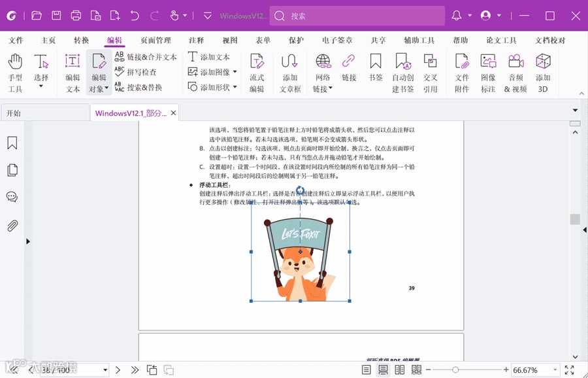Open the Pages thumbnail side panel
The image size is (588, 378).
coord(12,170)
